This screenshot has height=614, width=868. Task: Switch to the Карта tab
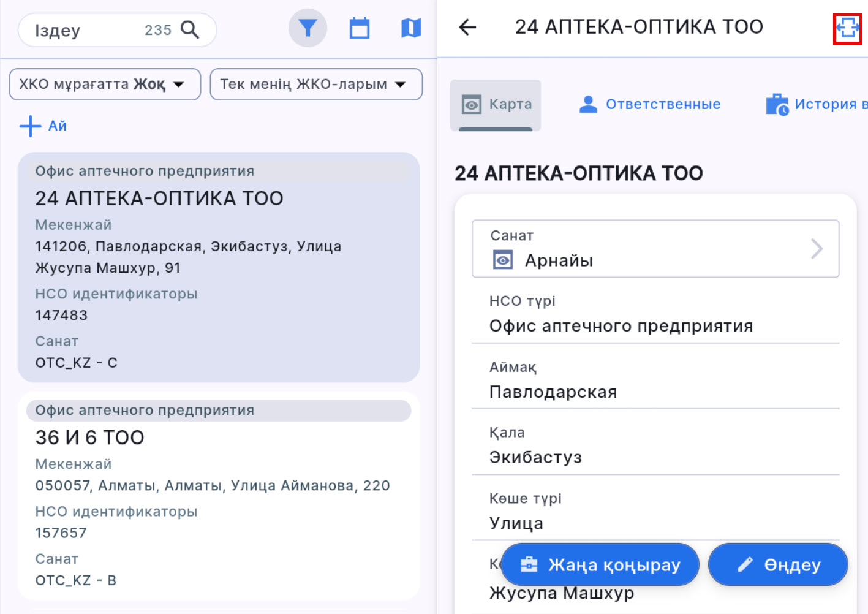pyautogui.click(x=496, y=104)
